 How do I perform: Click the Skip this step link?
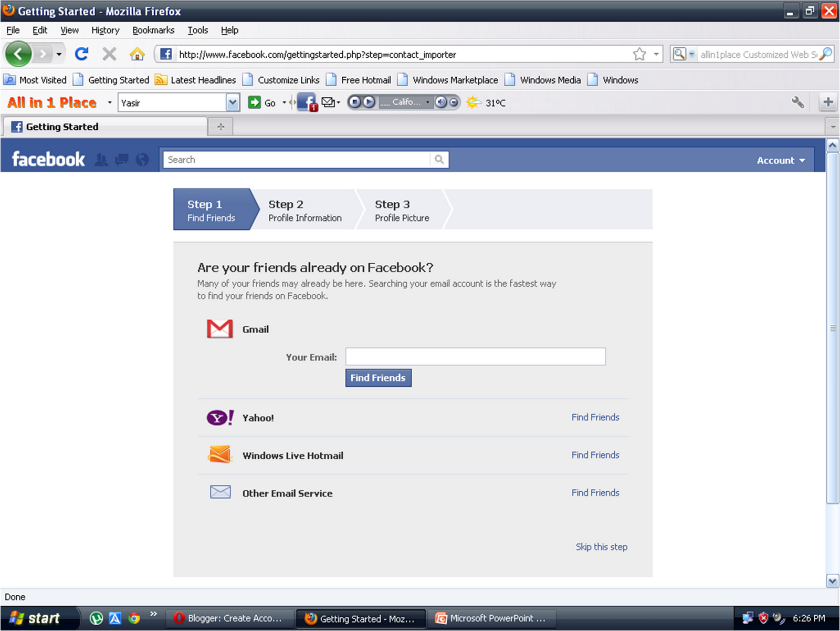pyautogui.click(x=601, y=546)
